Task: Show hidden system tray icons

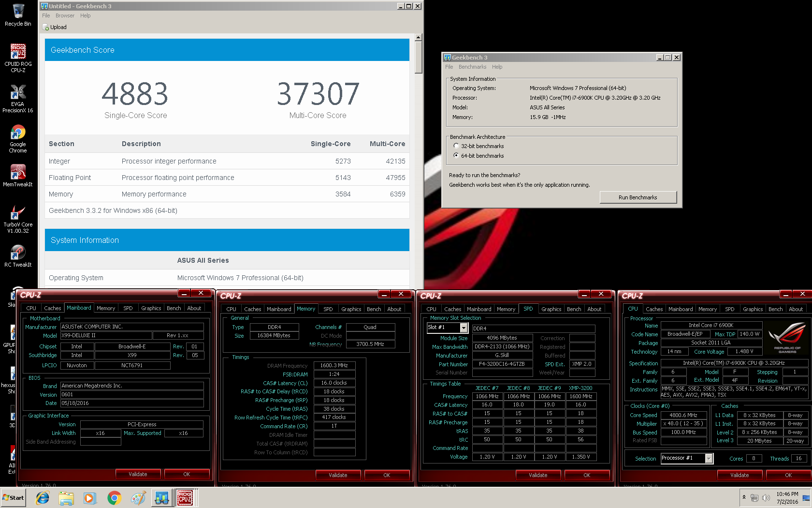Action: [744, 497]
